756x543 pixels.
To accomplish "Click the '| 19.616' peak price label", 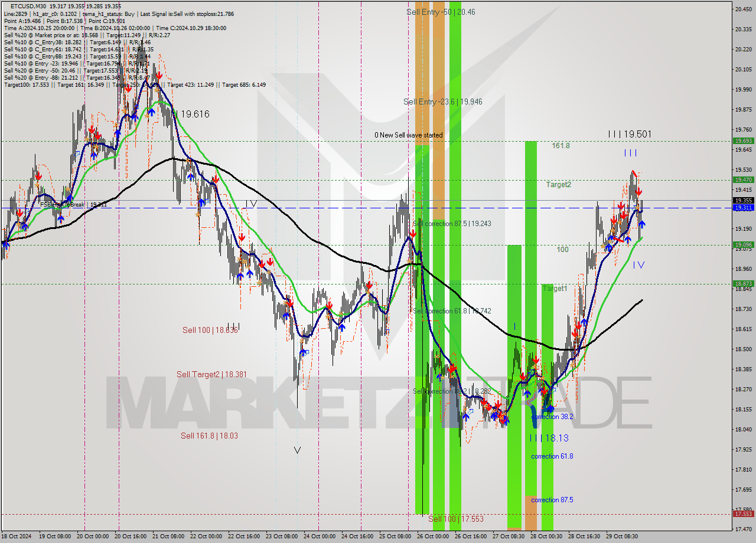I will tap(192, 114).
